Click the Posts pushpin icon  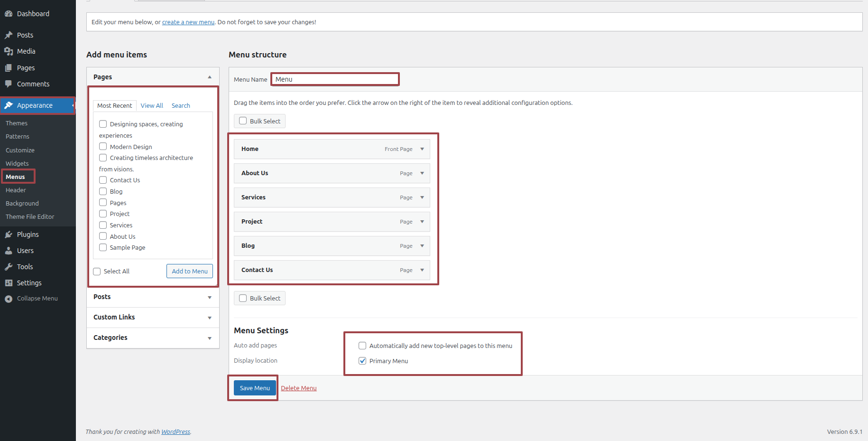tap(9, 35)
